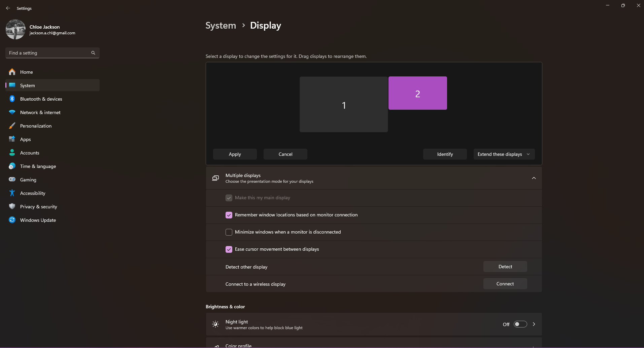Click the Accessibility figure icon

click(12, 193)
